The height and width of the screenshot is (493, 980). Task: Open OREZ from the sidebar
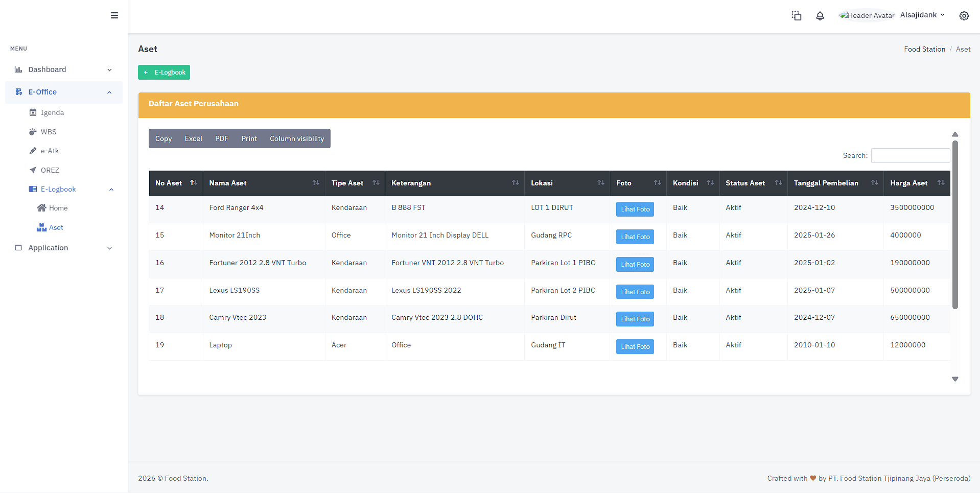[33, 170]
